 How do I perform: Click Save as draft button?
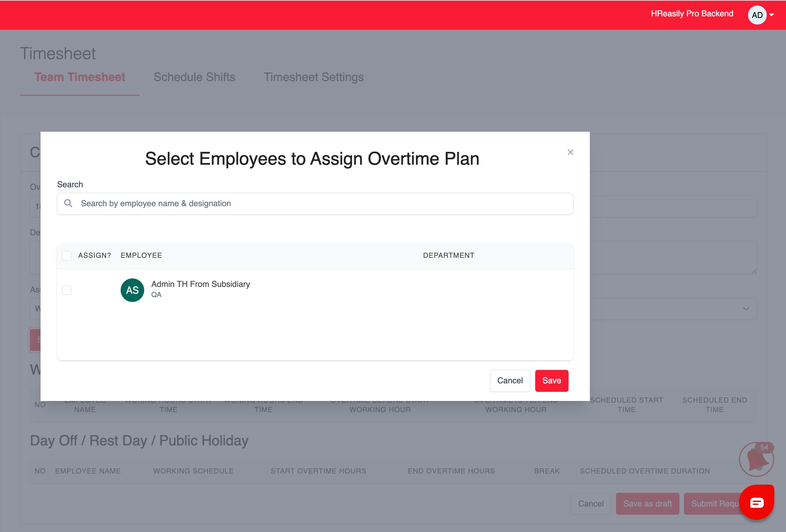pyautogui.click(x=647, y=504)
